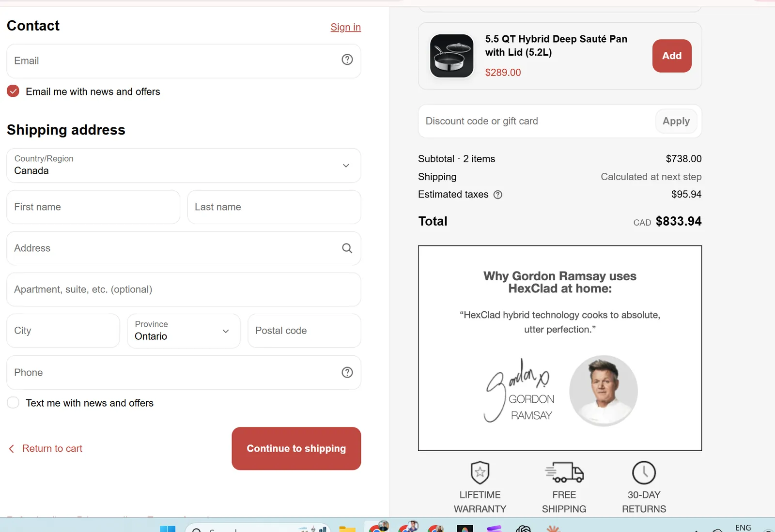Screen dimensions: 775x532
Task: Click the Contact heading
Action: 33,26
